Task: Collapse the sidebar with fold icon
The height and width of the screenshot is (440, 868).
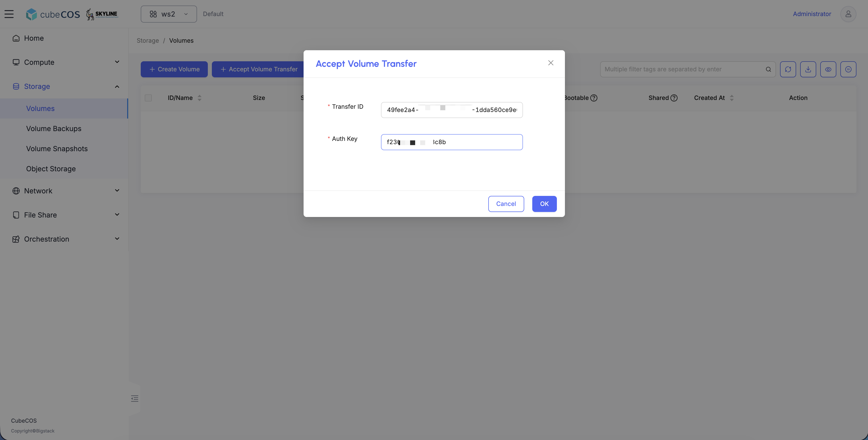Action: coord(135,399)
